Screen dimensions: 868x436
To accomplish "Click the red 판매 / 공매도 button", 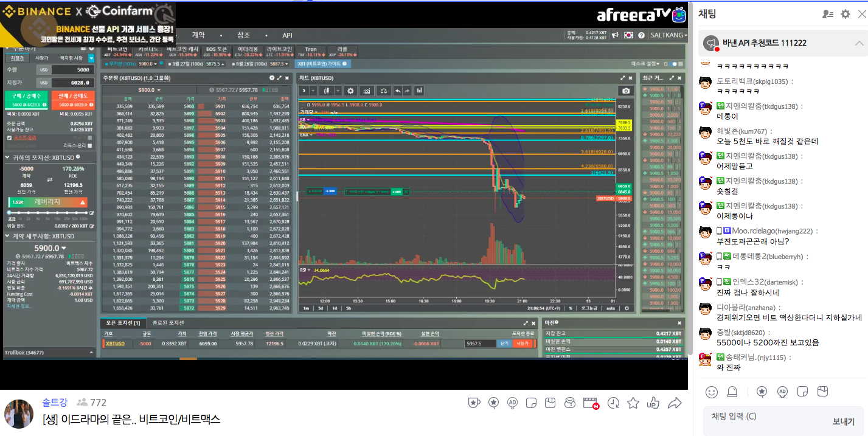I will point(73,100).
